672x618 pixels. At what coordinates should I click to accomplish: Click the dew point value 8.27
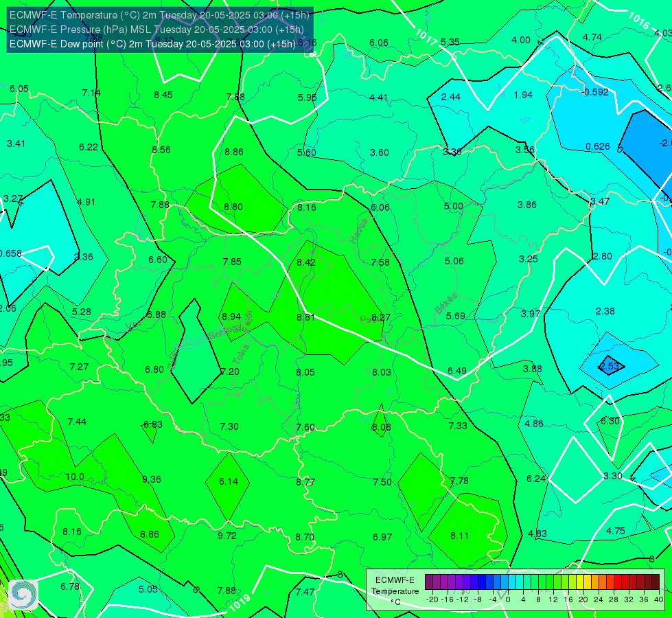[381, 317]
